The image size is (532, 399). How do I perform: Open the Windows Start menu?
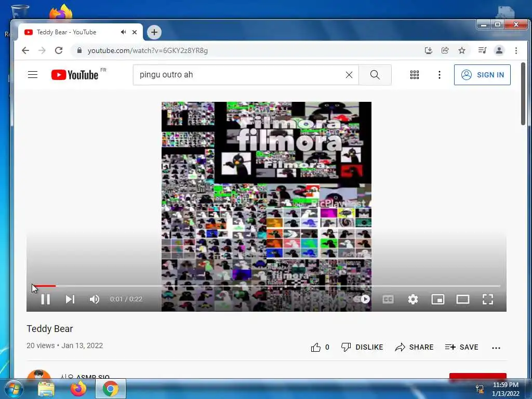[14, 389]
